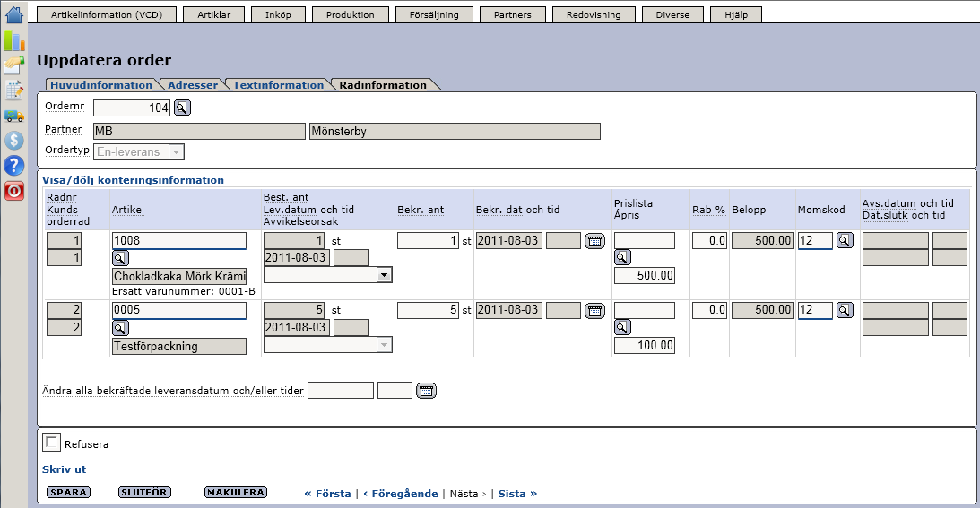Click the red power/logout sidebar icon
Image resolution: width=980 pixels, height=508 pixels.
13,191
